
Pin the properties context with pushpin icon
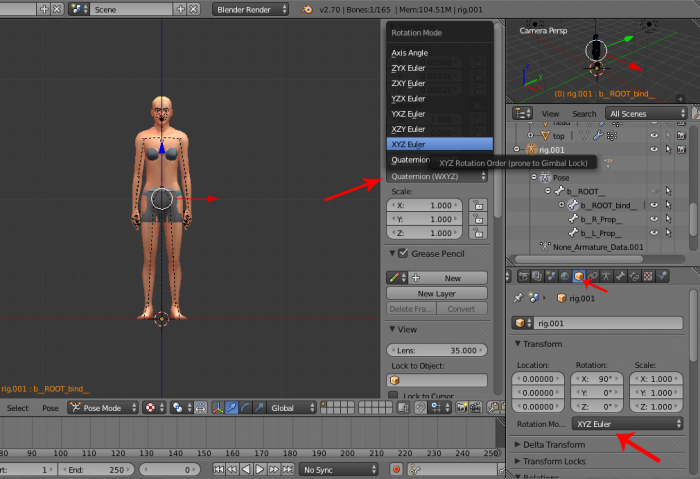(x=518, y=298)
